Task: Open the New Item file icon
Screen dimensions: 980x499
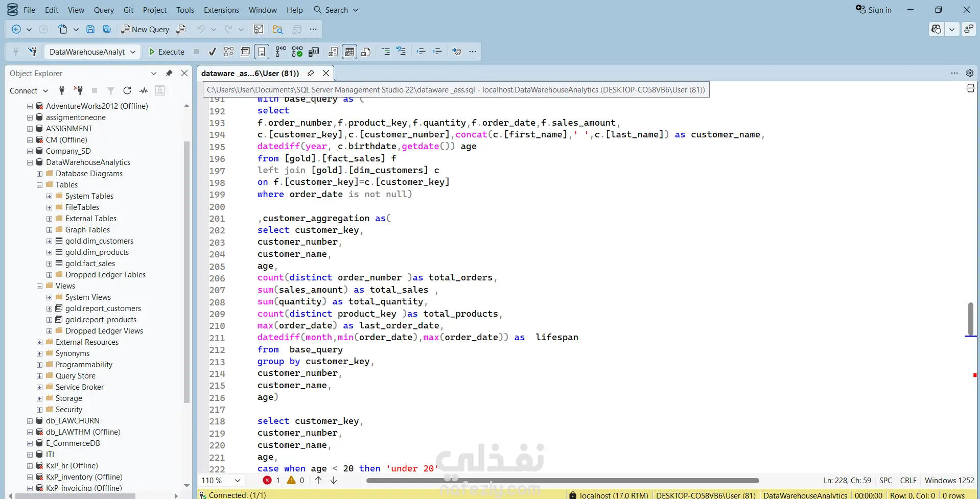Action: (x=62, y=29)
